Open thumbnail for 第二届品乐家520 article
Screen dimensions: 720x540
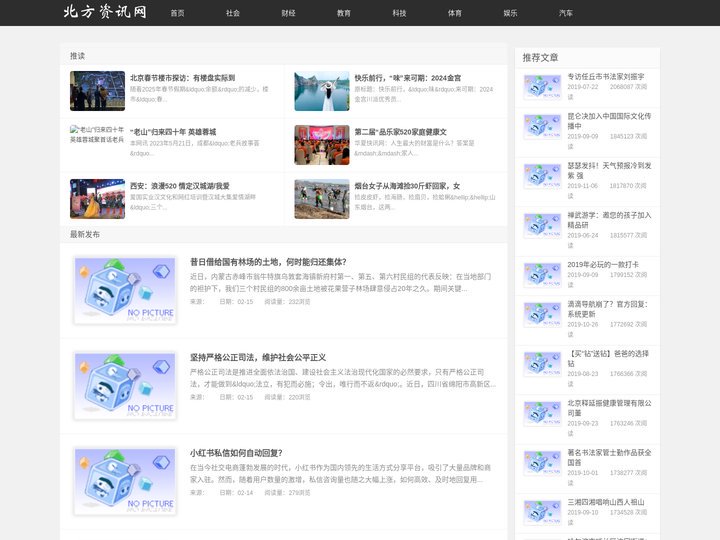coord(322,145)
